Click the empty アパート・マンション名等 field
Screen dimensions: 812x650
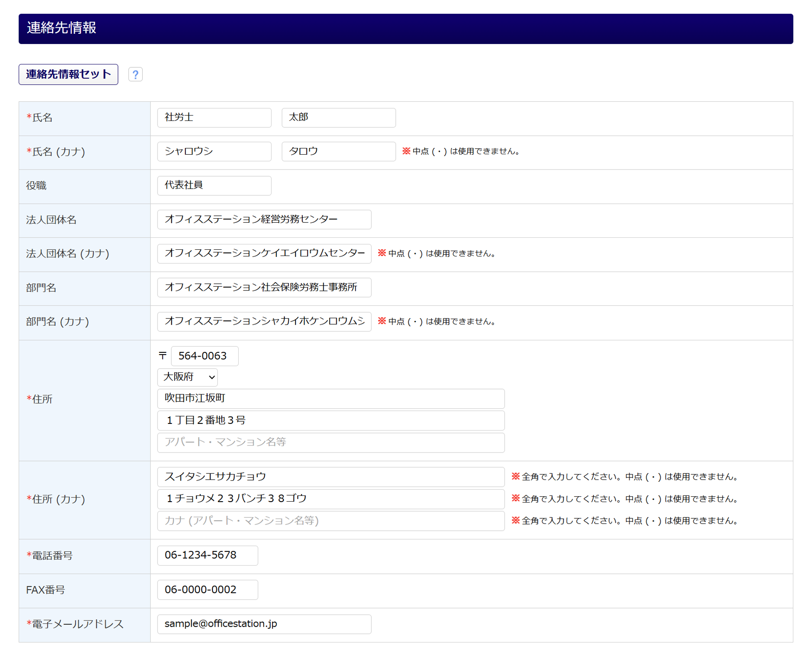[x=331, y=442]
